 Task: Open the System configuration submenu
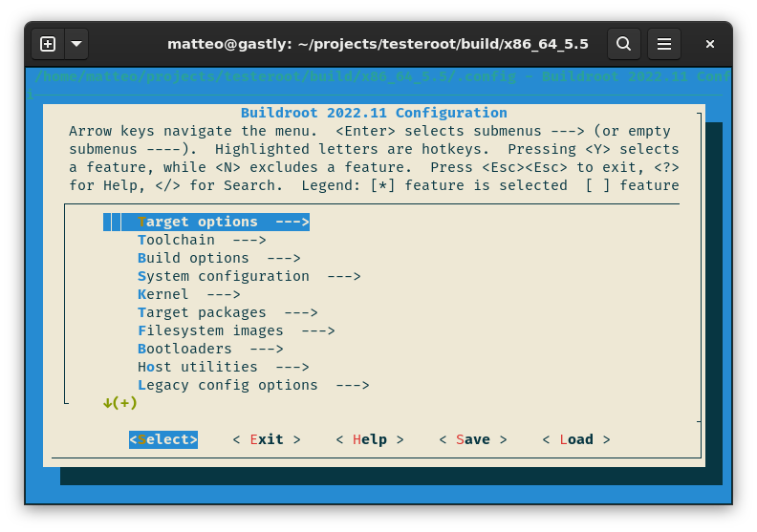[x=249, y=276]
